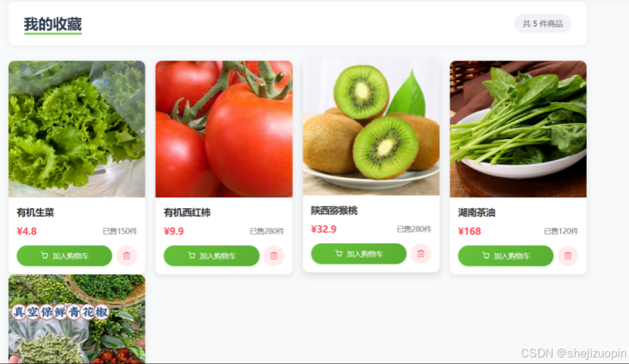
Task: Add 陕西猕猴桃 to shopping cart
Action: 359,254
